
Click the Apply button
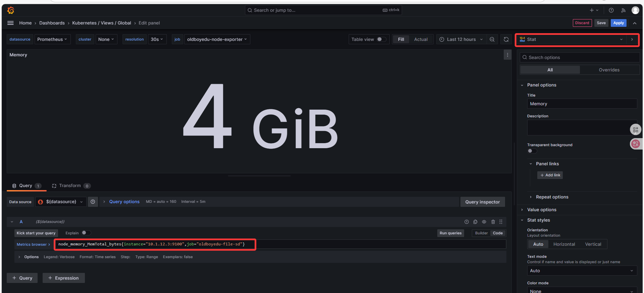coord(618,23)
